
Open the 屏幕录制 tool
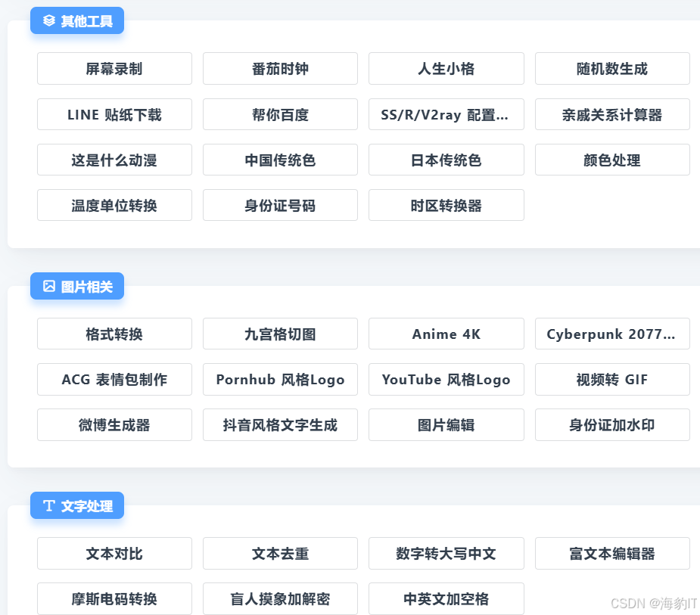point(114,68)
